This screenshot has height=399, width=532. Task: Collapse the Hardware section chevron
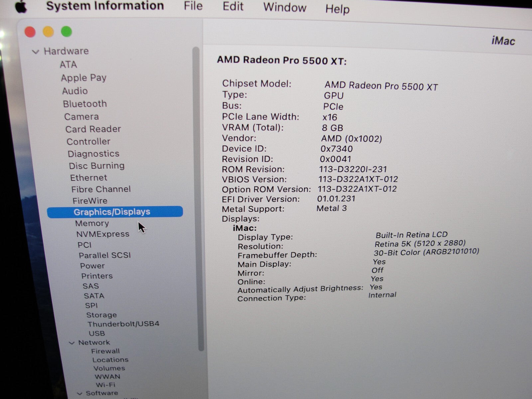(35, 52)
